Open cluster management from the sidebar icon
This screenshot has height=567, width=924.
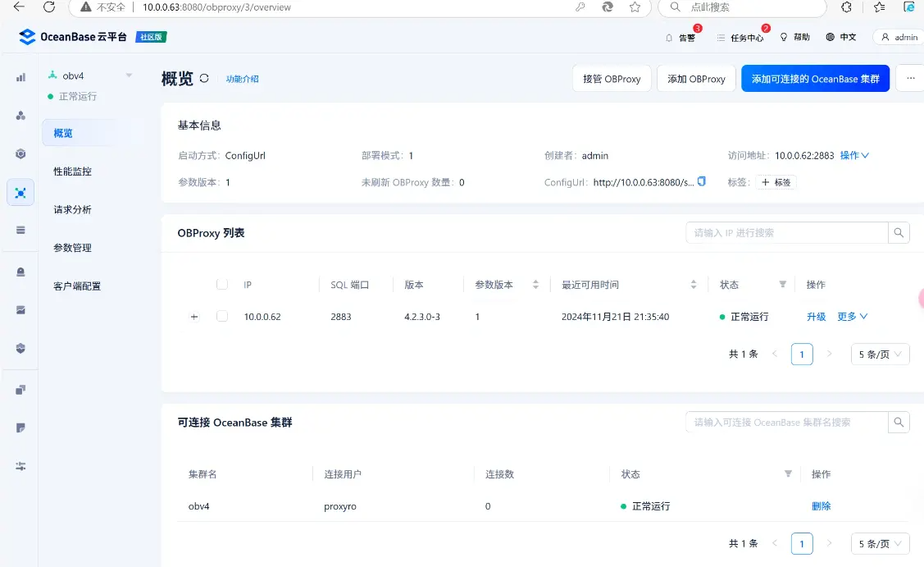(20, 115)
